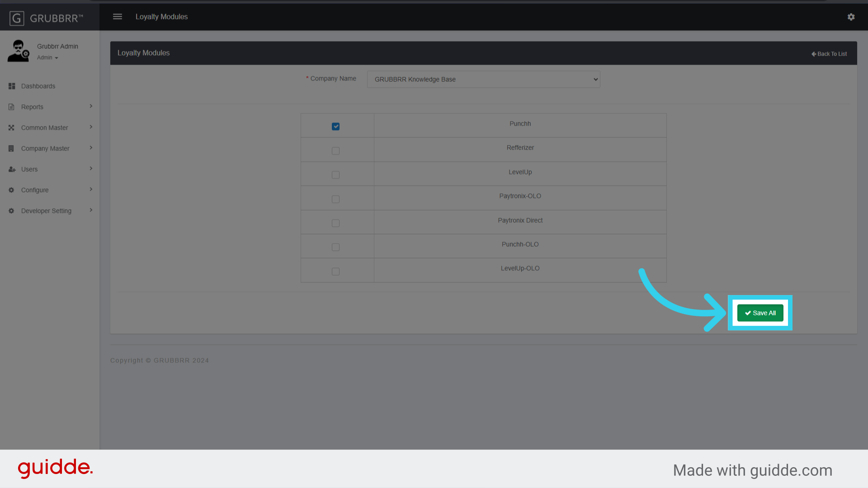
Task: Click the Refferizer module name
Action: pos(520,147)
